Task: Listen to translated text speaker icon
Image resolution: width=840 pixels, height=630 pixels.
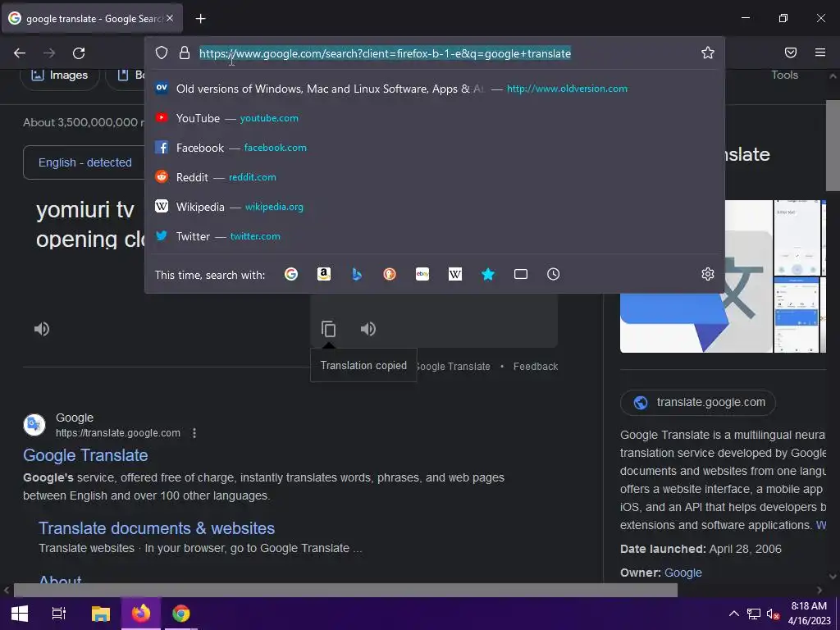Action: 368,329
